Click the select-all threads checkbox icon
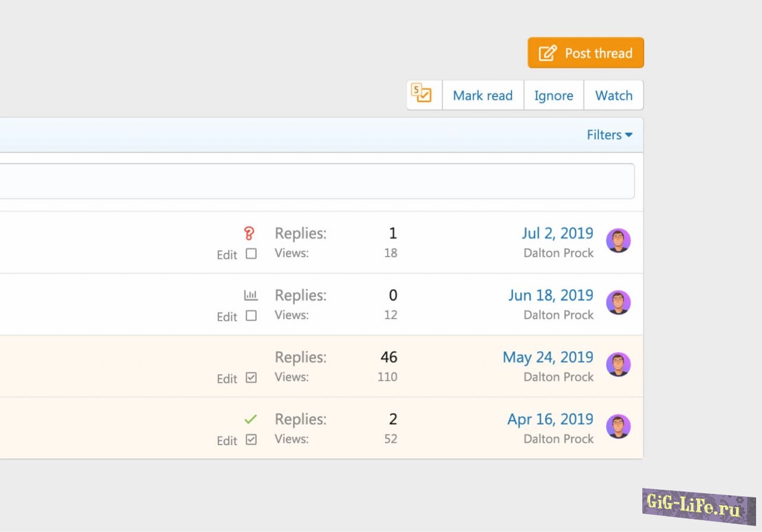The image size is (762, 532). click(x=423, y=95)
